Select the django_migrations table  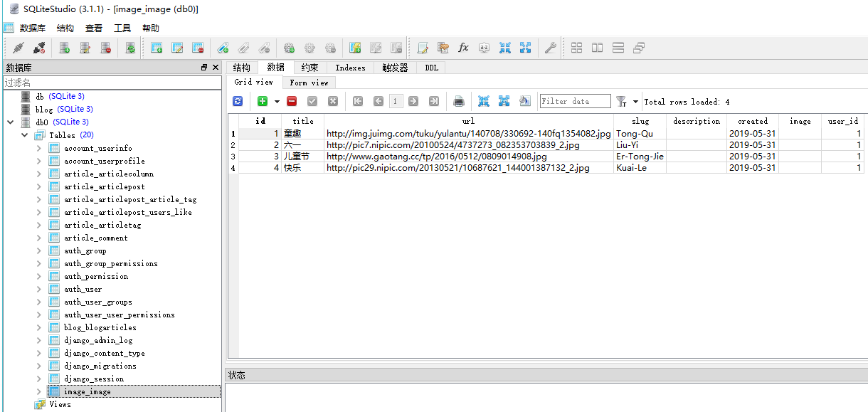[x=100, y=366]
